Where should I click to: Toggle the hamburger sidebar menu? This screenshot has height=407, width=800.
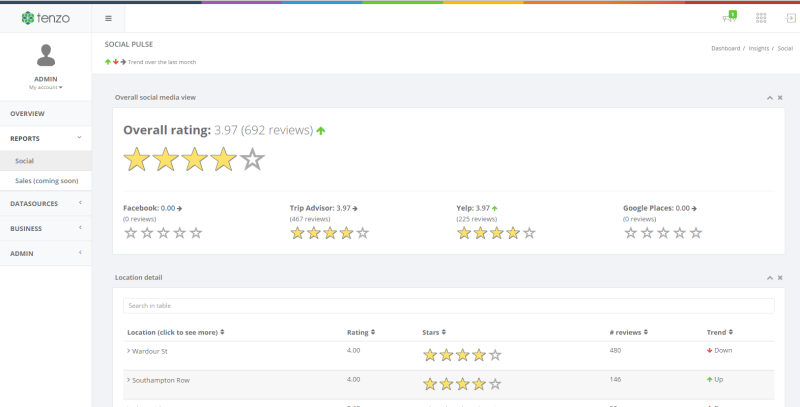pyautogui.click(x=108, y=18)
